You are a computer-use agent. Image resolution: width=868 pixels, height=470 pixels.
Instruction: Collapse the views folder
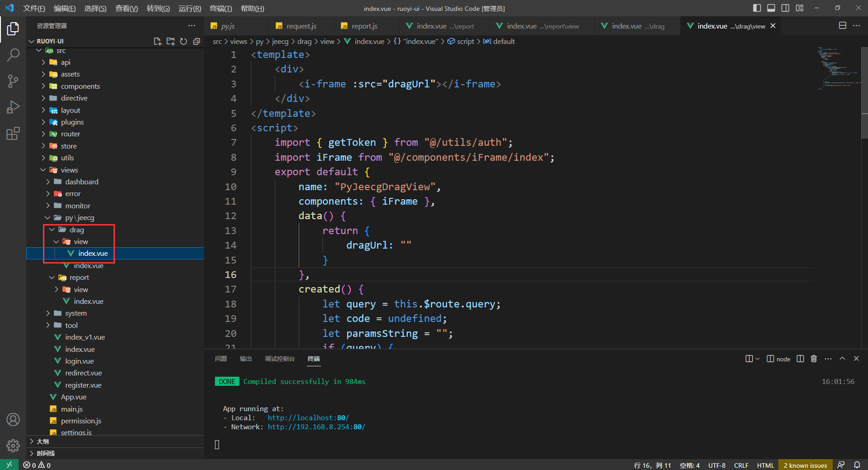click(43, 170)
